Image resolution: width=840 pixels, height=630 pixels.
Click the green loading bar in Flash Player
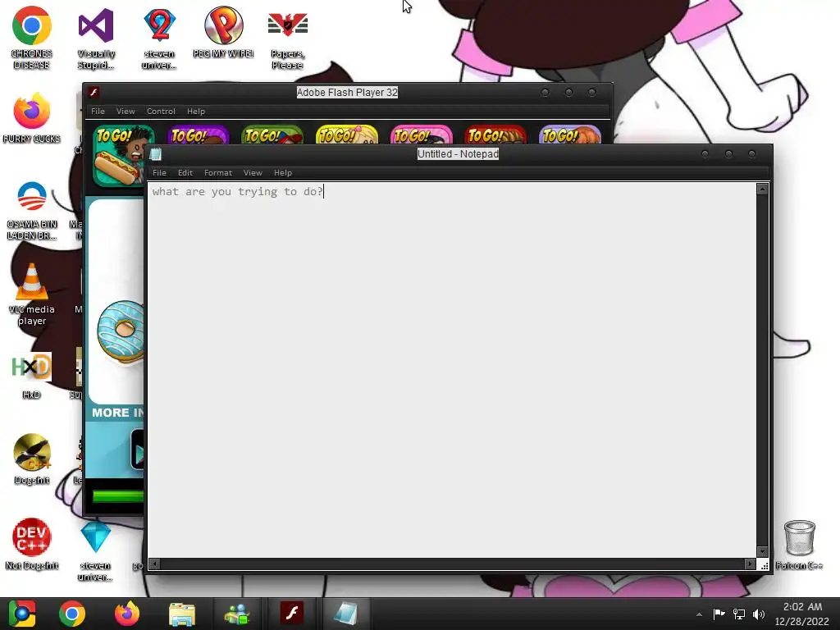pyautogui.click(x=118, y=496)
